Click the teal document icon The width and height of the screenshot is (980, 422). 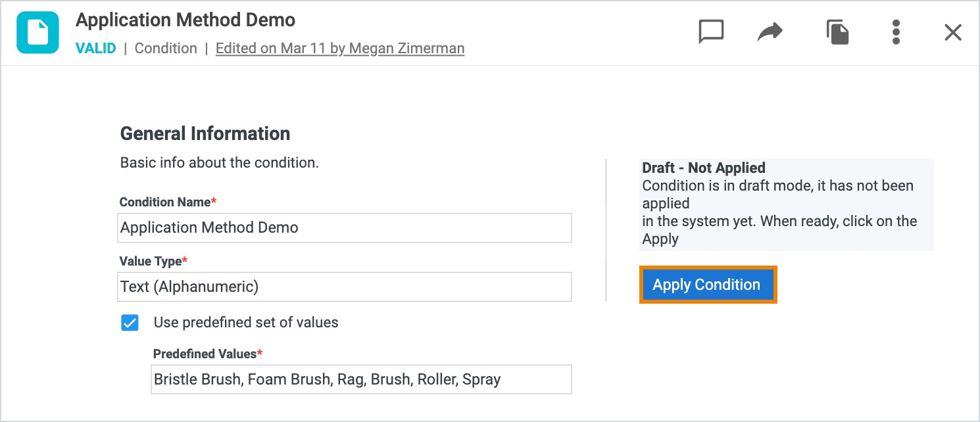[x=38, y=32]
